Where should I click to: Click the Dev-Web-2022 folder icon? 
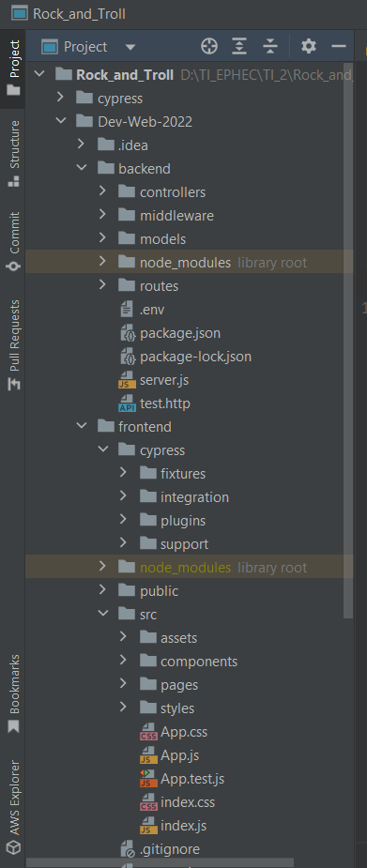pos(84,122)
